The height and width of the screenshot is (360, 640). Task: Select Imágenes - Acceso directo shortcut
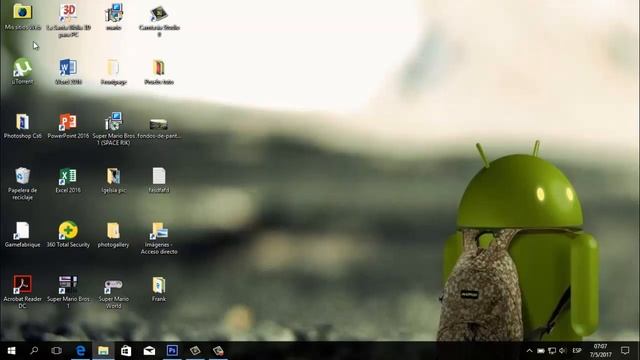pyautogui.click(x=159, y=238)
